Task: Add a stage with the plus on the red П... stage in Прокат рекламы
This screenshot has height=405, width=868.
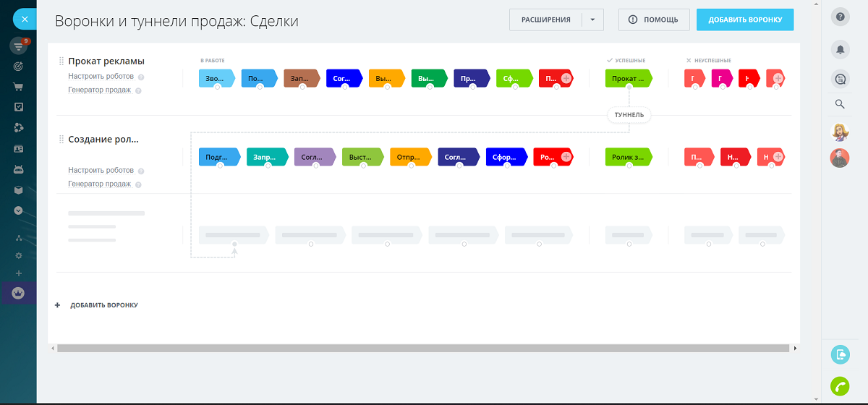Action: [566, 78]
